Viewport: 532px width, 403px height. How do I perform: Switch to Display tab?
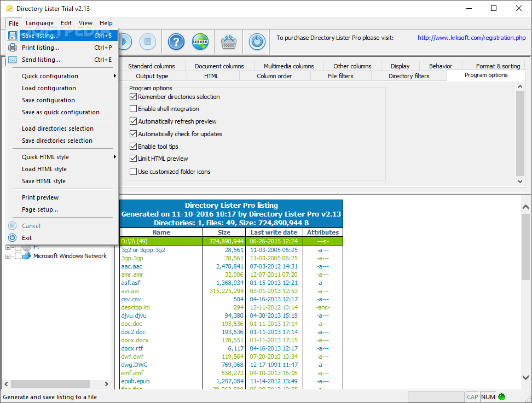pos(400,66)
